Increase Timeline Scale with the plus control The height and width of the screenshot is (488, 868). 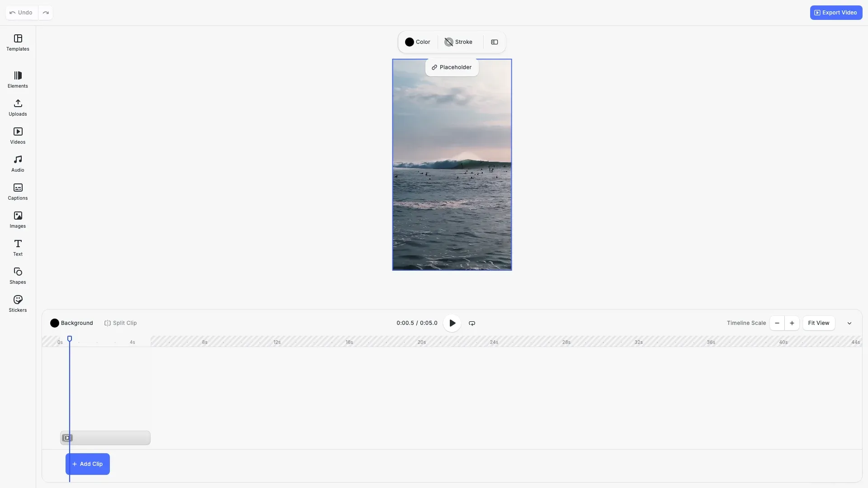[792, 323]
